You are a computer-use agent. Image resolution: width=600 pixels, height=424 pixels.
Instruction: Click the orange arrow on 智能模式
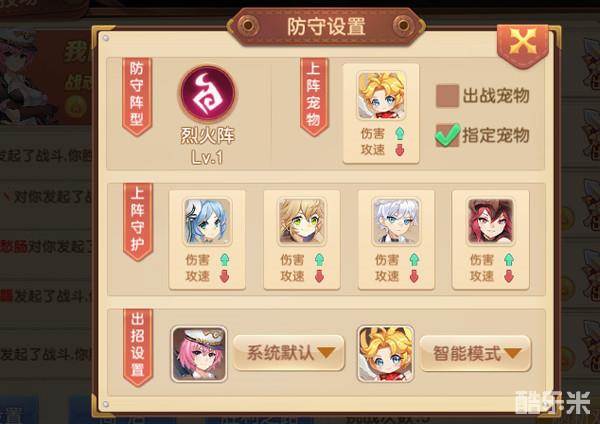513,353
